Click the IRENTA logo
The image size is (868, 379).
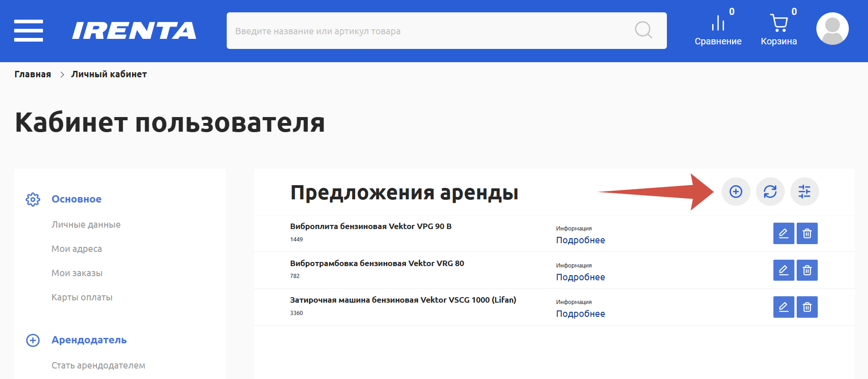134,31
